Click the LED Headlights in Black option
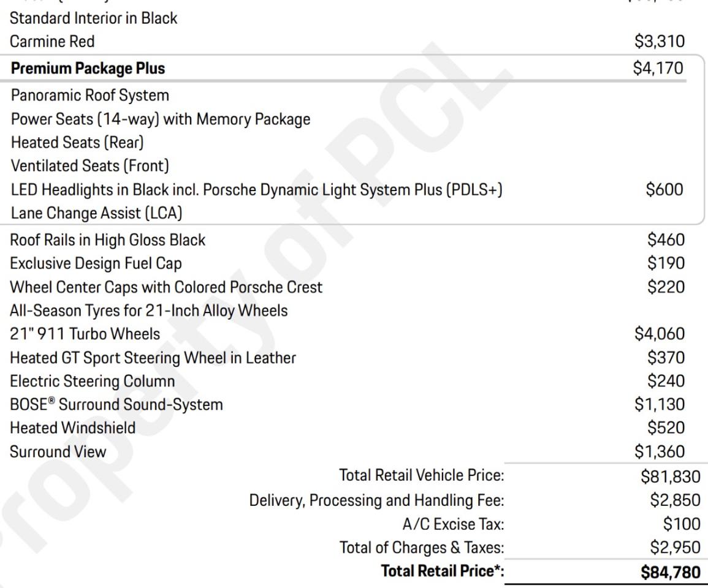 pos(256,189)
